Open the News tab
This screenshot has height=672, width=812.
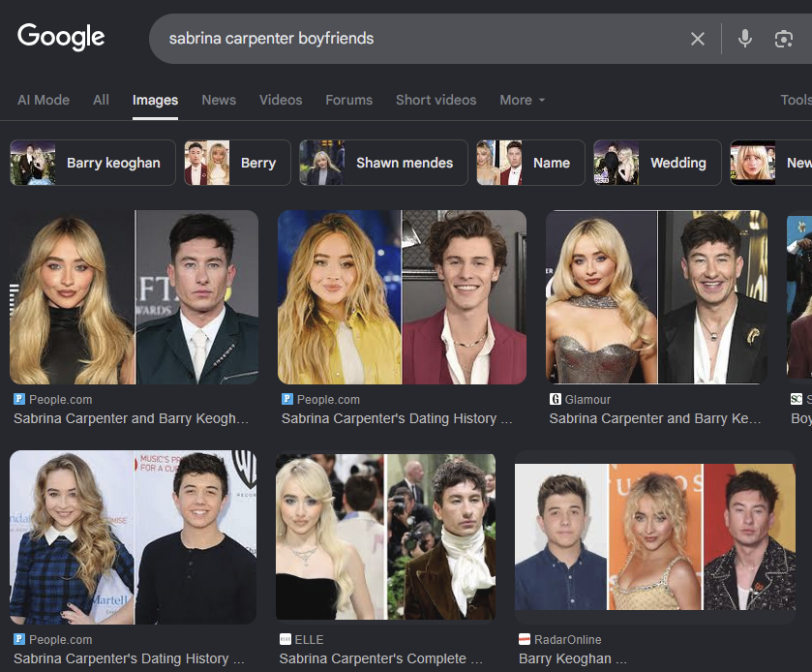(x=219, y=100)
